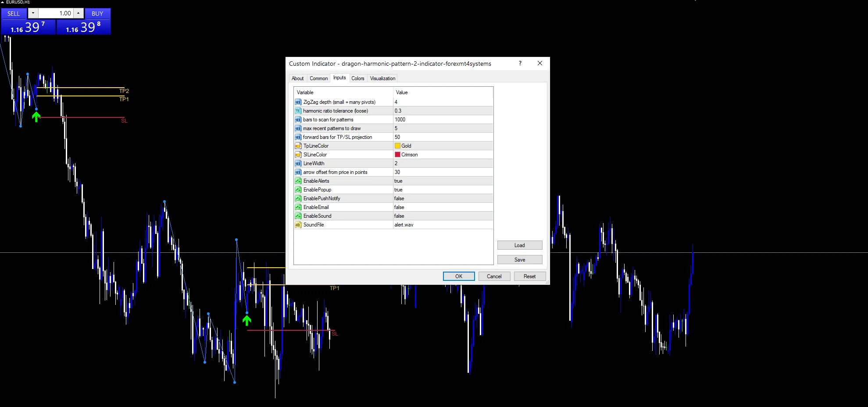Click the ZigZag depth variable type icon
The height and width of the screenshot is (407, 868).
pos(298,102)
